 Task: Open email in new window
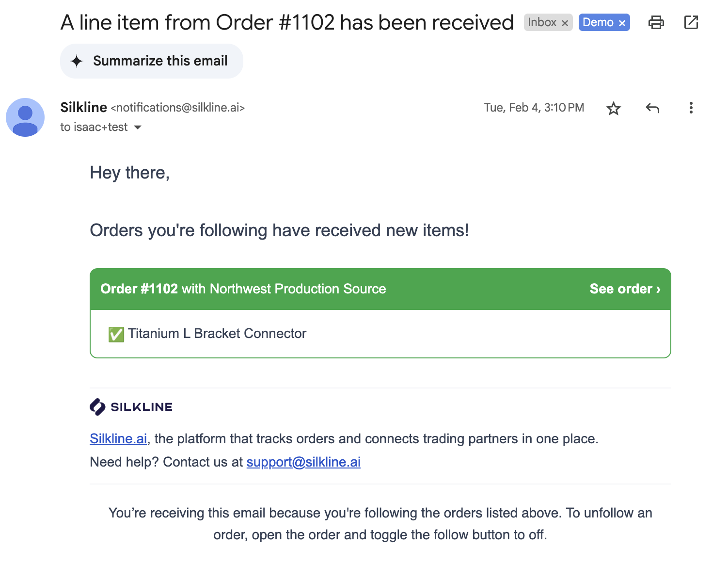point(691,22)
